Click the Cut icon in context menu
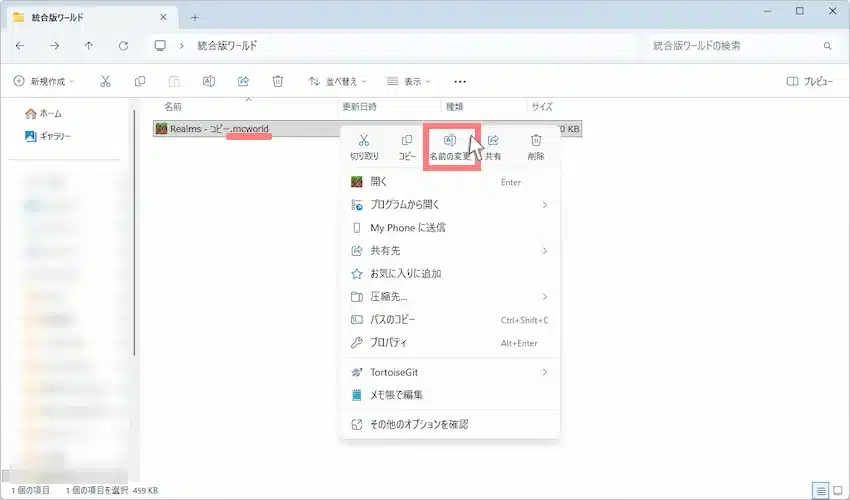 [x=364, y=141]
